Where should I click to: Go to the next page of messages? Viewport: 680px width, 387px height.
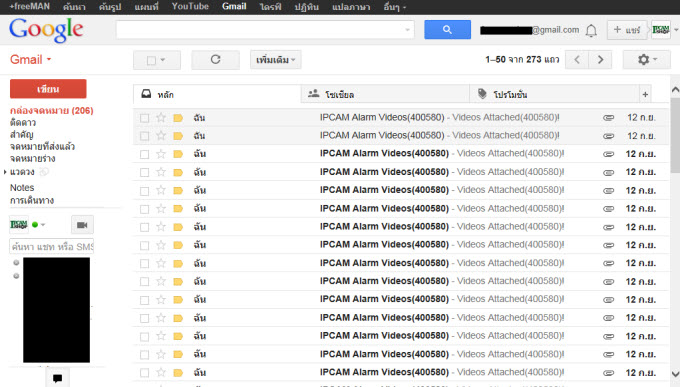600,59
